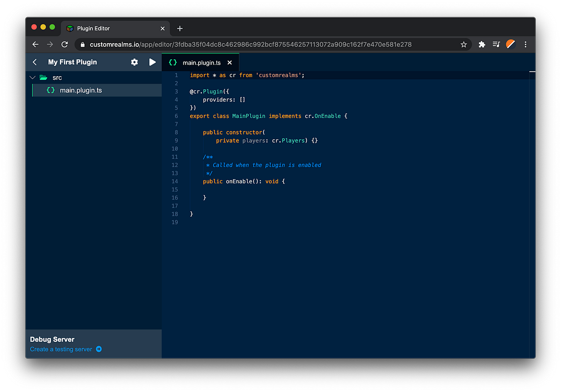Screen dimensions: 561x392
Task: Run the plugin with the play icon
Action: (152, 62)
